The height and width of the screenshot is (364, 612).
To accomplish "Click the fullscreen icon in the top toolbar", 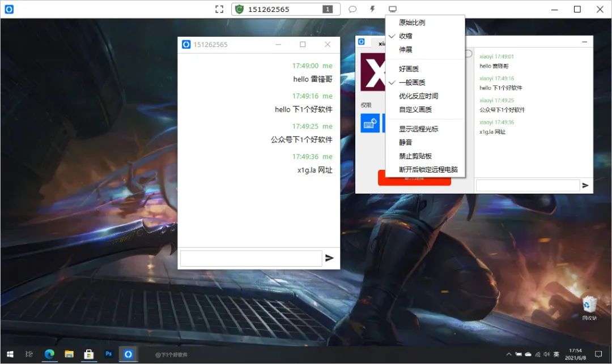I will point(219,10).
